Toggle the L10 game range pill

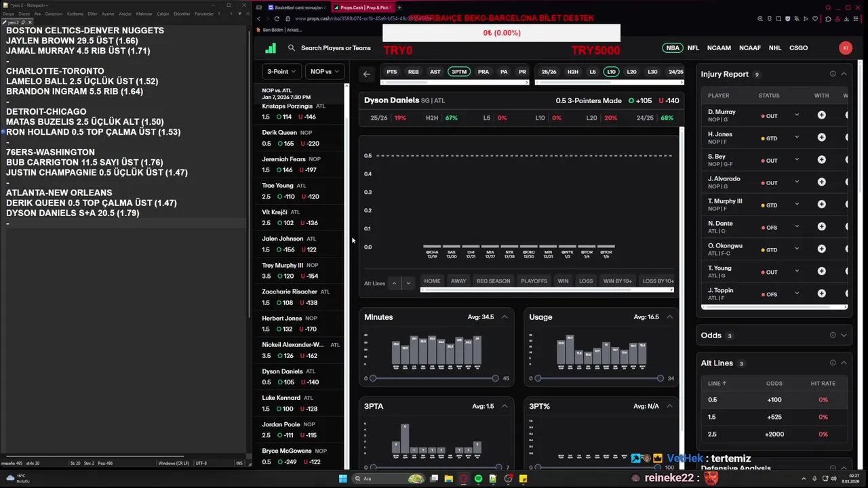(x=611, y=72)
